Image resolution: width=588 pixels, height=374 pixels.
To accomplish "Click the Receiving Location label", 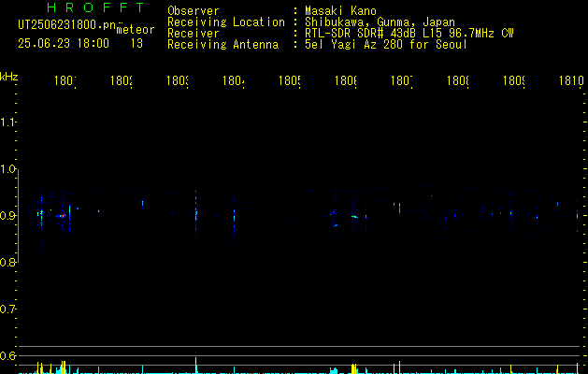I will pos(226,22).
